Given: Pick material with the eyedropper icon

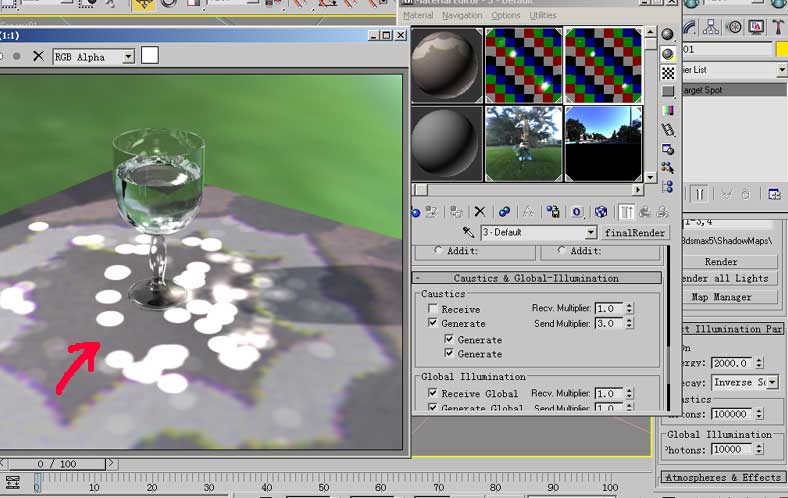Looking at the screenshot, I should tap(468, 232).
